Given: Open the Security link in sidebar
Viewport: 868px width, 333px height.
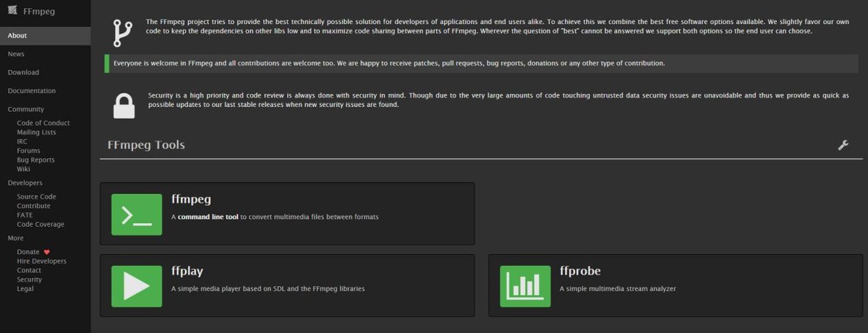Looking at the screenshot, I should pos(30,280).
